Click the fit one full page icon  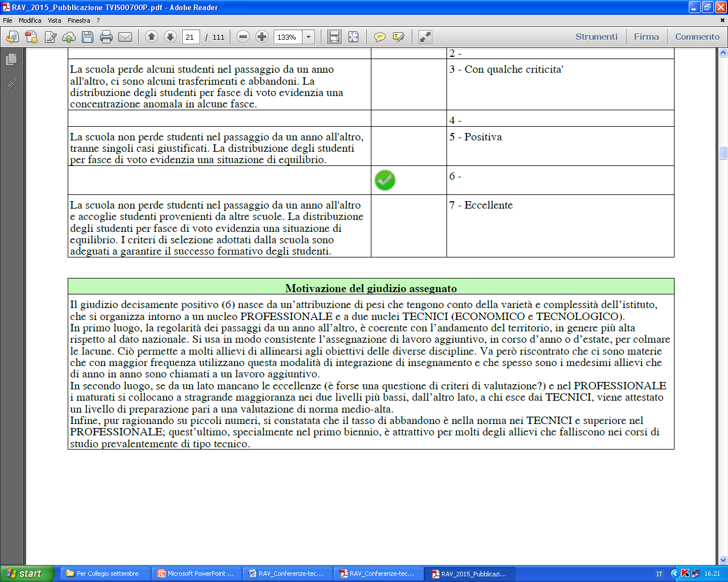pos(353,37)
